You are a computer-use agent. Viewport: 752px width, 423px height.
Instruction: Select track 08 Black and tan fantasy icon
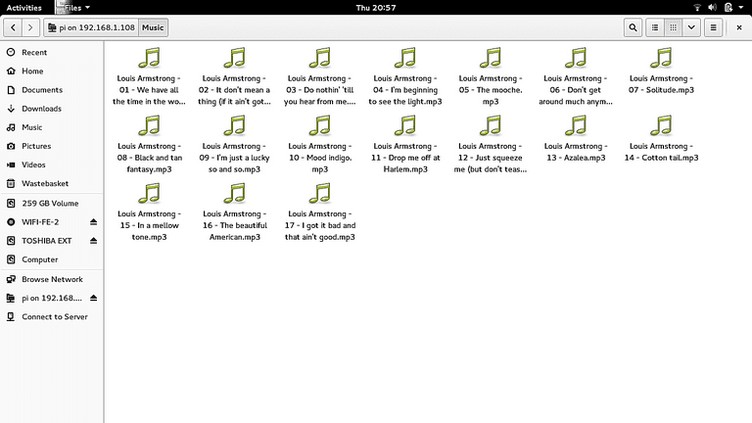pyautogui.click(x=149, y=126)
